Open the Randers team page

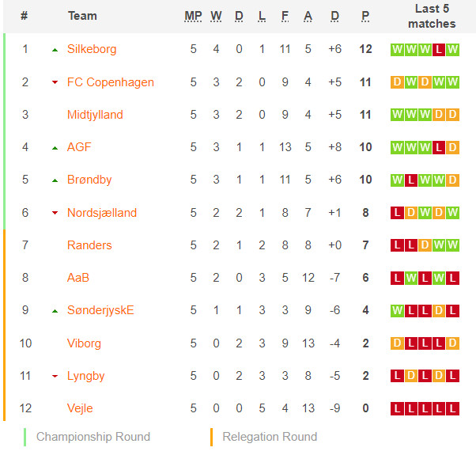point(89,245)
